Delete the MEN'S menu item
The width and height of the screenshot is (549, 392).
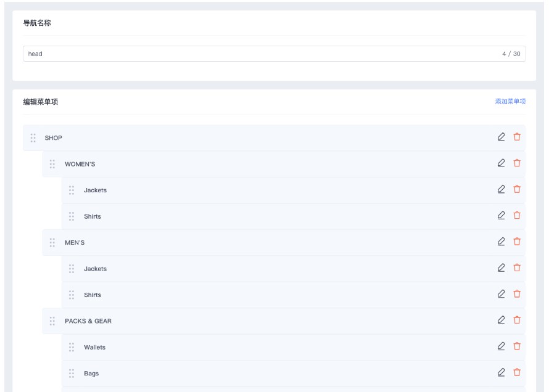[517, 242]
